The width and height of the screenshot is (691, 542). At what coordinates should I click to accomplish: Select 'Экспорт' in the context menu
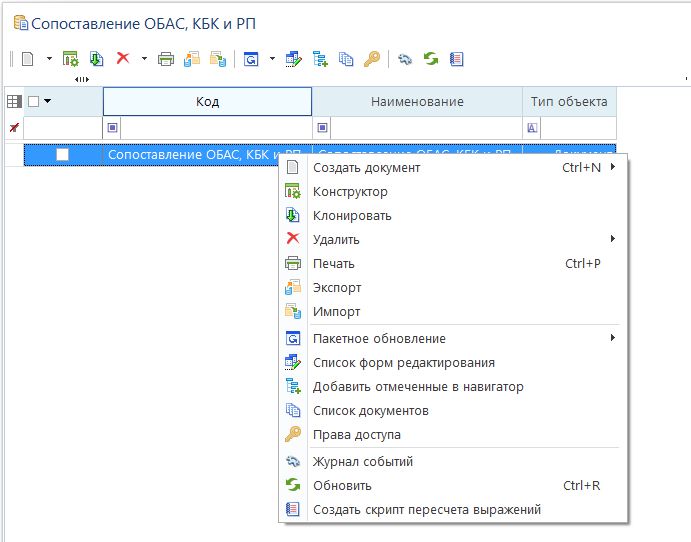tap(336, 287)
